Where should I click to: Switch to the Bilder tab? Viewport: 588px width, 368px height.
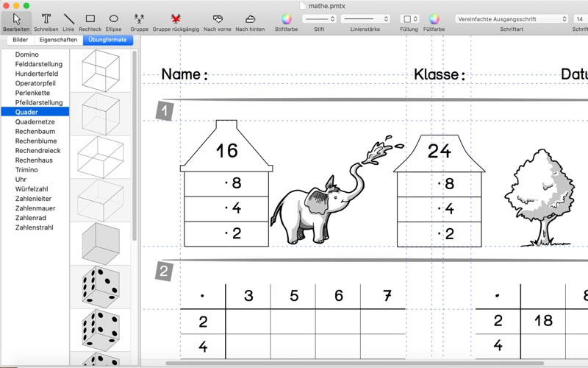pyautogui.click(x=21, y=40)
